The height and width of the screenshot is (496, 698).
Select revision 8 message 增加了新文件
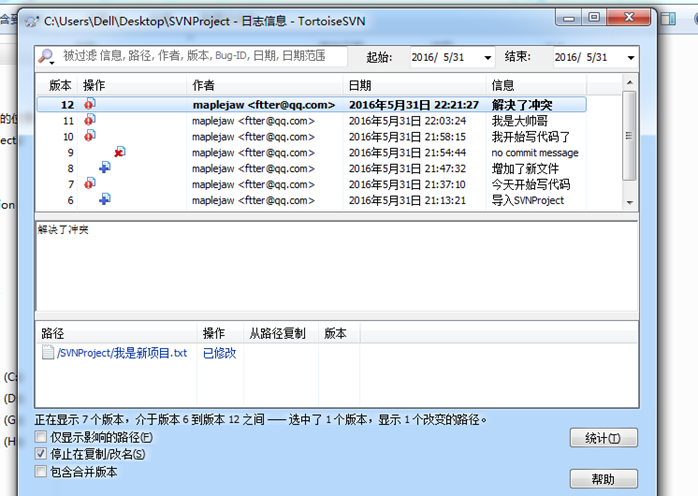(x=525, y=169)
